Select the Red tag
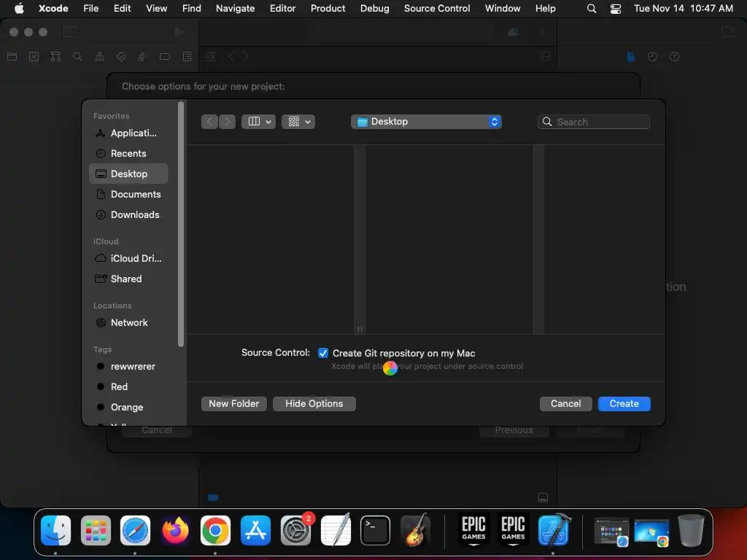The height and width of the screenshot is (560, 747). 128,386
